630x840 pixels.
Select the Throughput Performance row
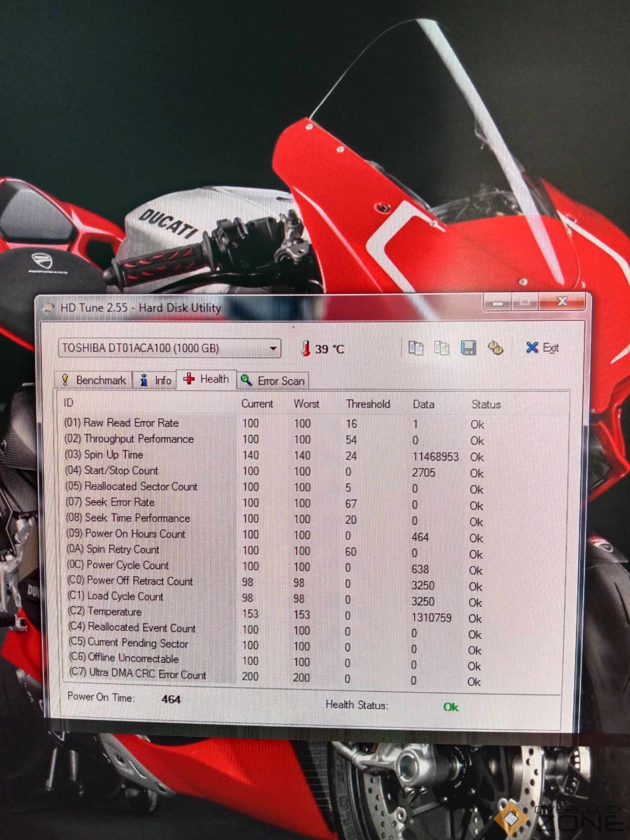tap(274, 439)
